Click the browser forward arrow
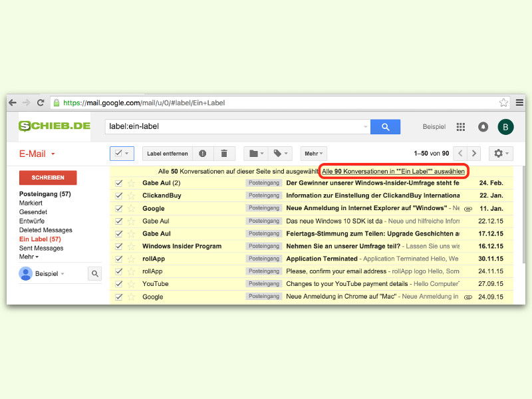The image size is (532, 399). 26,103
